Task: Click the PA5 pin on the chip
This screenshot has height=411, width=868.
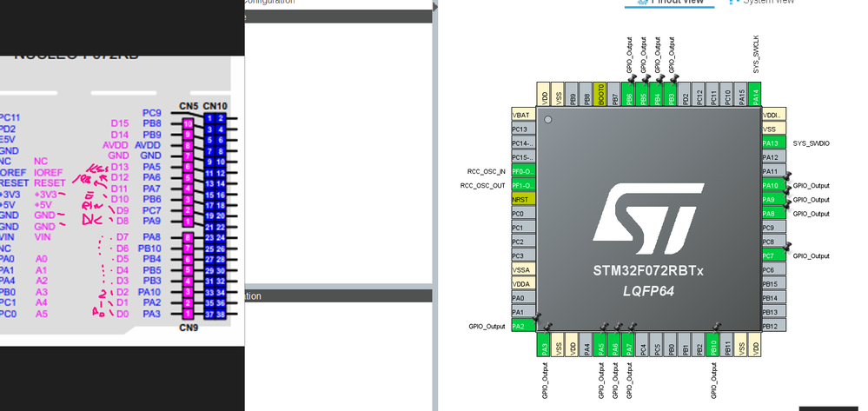Action: 600,344
